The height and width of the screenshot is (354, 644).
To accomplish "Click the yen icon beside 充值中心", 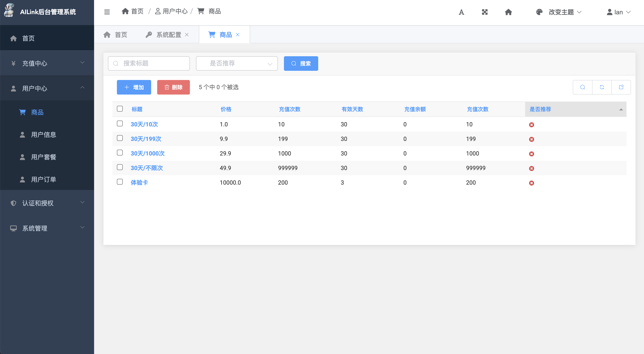I will pos(13,63).
